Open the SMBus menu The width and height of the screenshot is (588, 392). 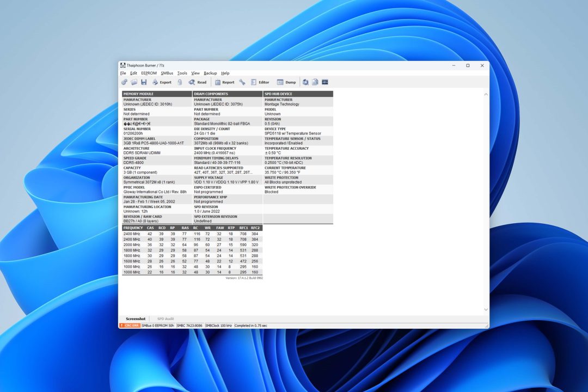167,73
